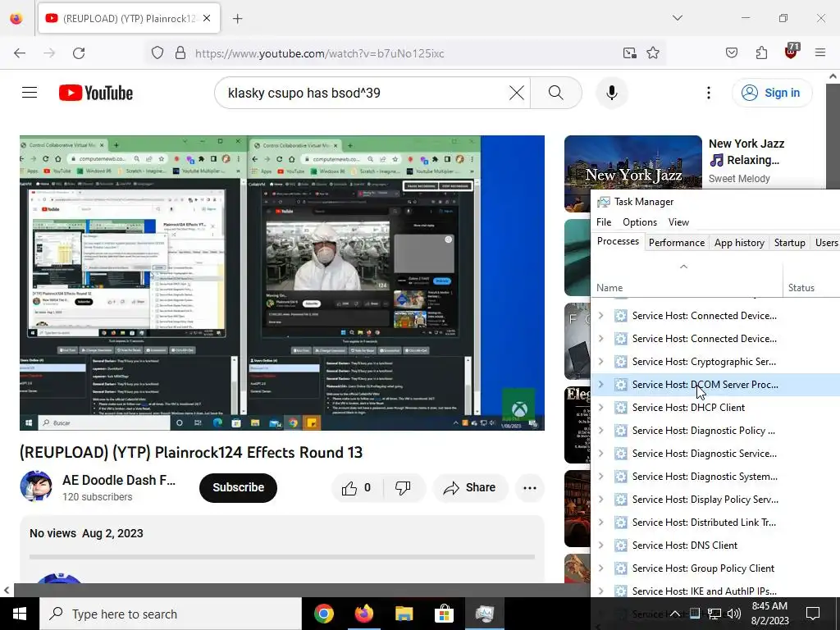Open YouTube settings three-dot menu
840x630 pixels.
(x=708, y=93)
